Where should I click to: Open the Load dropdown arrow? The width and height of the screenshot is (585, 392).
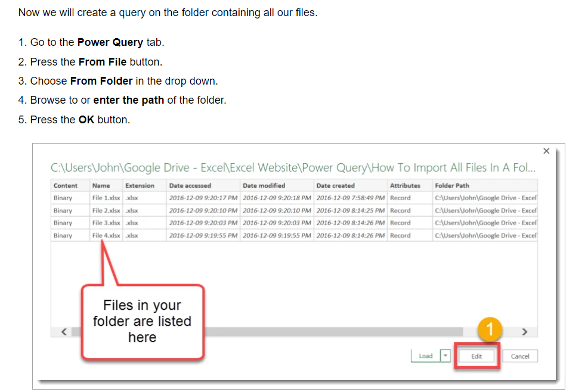point(445,356)
